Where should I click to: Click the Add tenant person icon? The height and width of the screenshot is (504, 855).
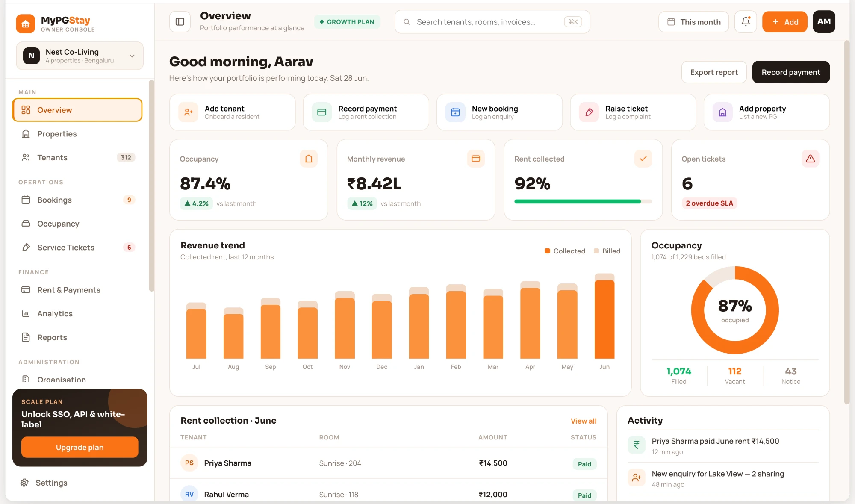[x=188, y=112]
